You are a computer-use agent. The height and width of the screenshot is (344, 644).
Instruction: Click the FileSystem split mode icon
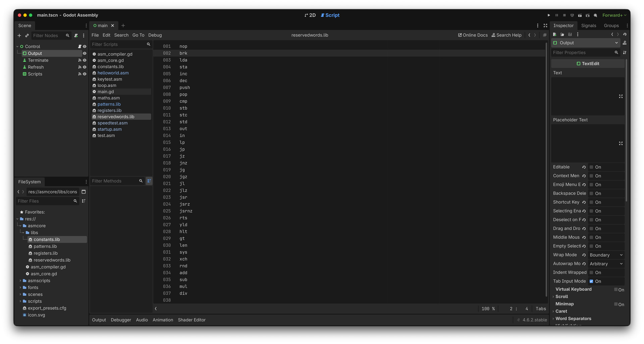(x=84, y=192)
